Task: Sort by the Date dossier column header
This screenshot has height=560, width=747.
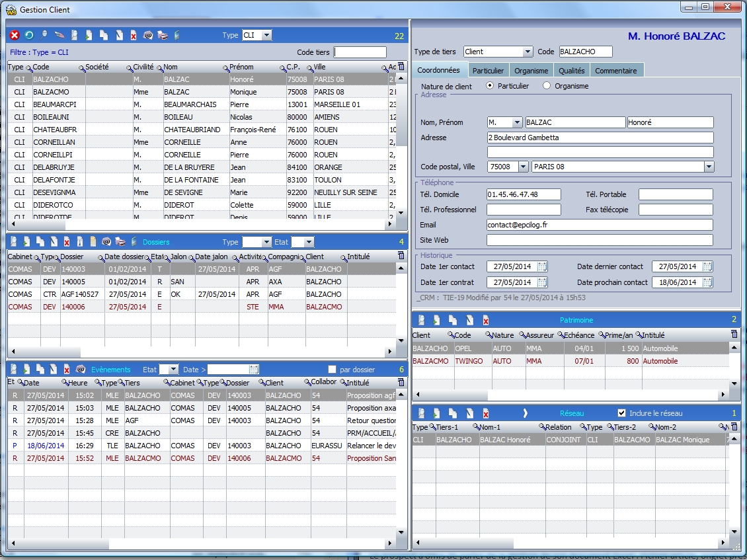Action: coord(124,257)
